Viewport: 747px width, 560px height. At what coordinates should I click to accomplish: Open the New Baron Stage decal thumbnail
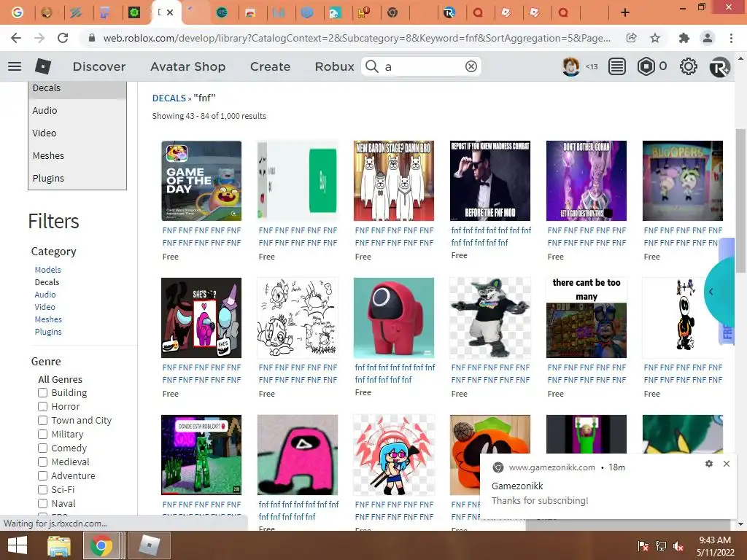(393, 181)
